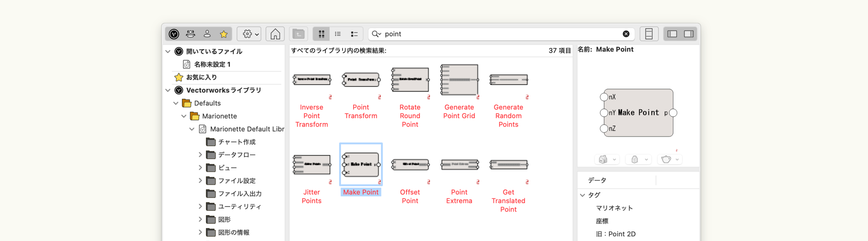Image resolution: width=868 pixels, height=241 pixels.
Task: Click the vertical layout panel icon
Action: [x=649, y=34]
